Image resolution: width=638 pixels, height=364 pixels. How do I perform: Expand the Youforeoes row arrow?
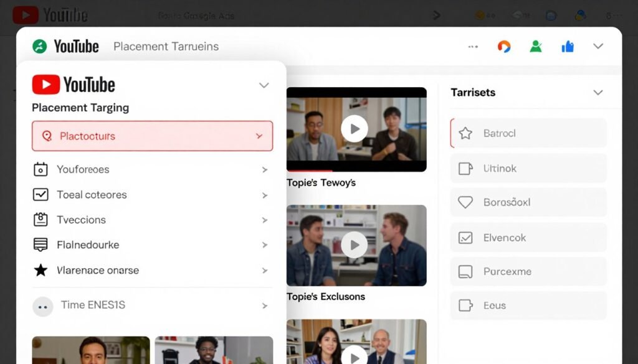tap(265, 170)
